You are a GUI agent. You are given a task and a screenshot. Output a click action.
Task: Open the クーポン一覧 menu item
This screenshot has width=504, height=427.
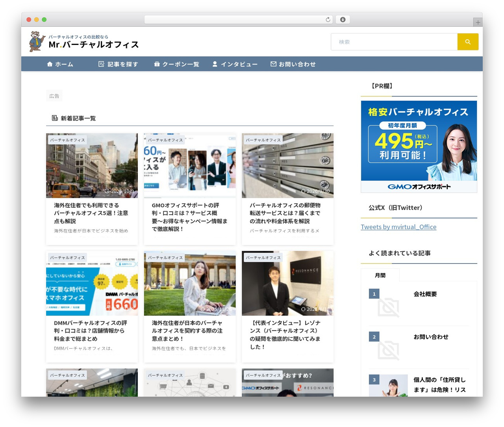point(177,64)
